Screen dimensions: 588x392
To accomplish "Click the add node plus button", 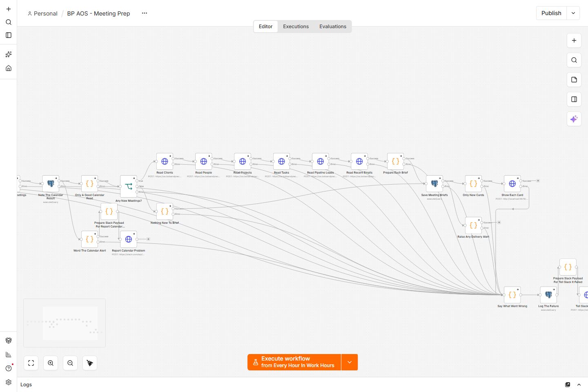I will (x=574, y=40).
